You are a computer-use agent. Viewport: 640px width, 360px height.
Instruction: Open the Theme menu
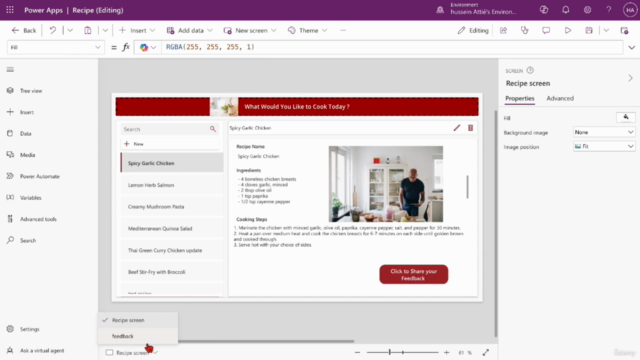point(307,31)
